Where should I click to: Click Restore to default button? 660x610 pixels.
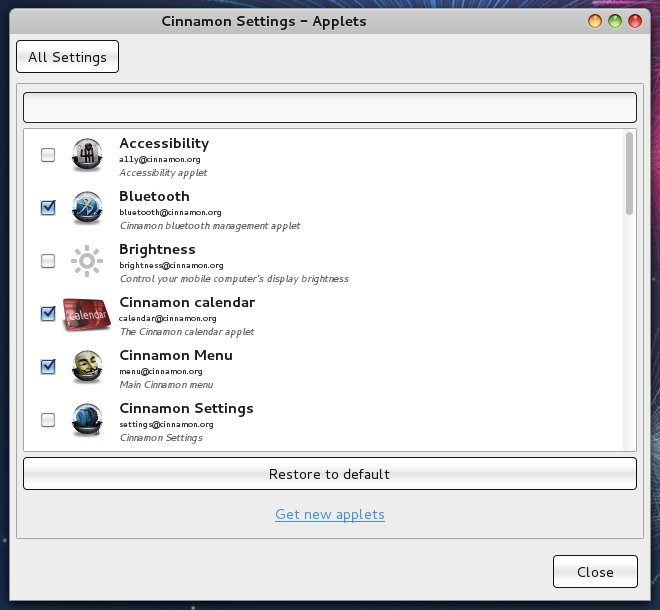pyautogui.click(x=330, y=474)
